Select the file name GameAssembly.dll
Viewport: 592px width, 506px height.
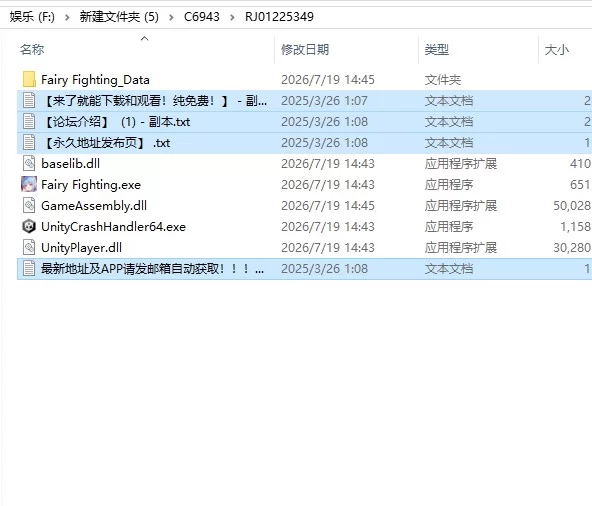94,206
